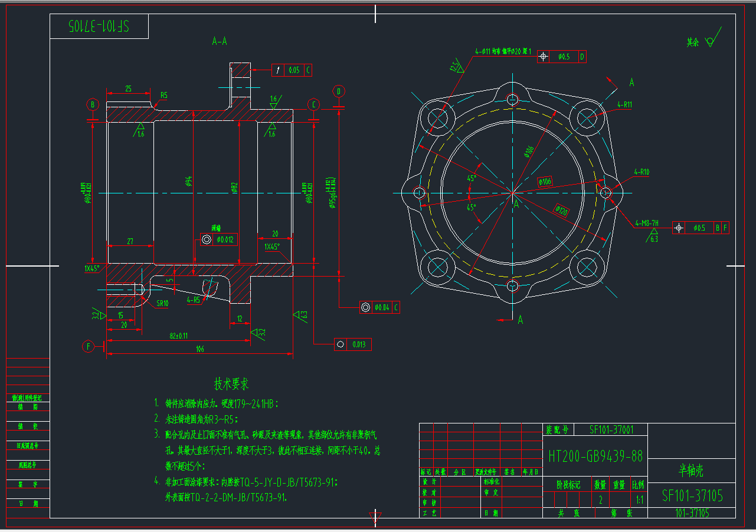Click the 4-M8-7H thread callout
The image size is (756, 532).
pos(647,224)
